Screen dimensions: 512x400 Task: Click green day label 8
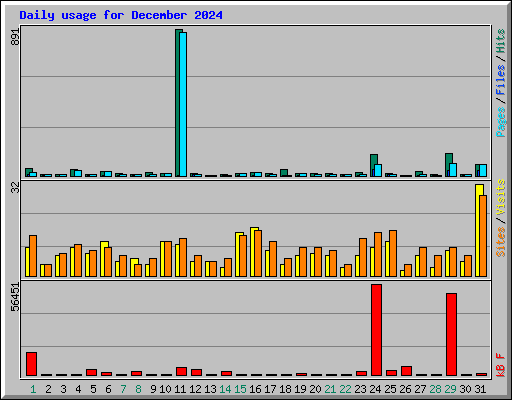tap(138, 389)
